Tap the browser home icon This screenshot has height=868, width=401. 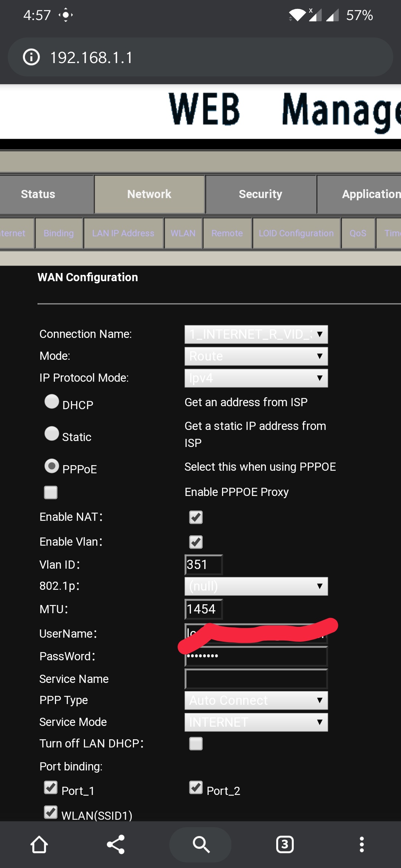click(39, 845)
